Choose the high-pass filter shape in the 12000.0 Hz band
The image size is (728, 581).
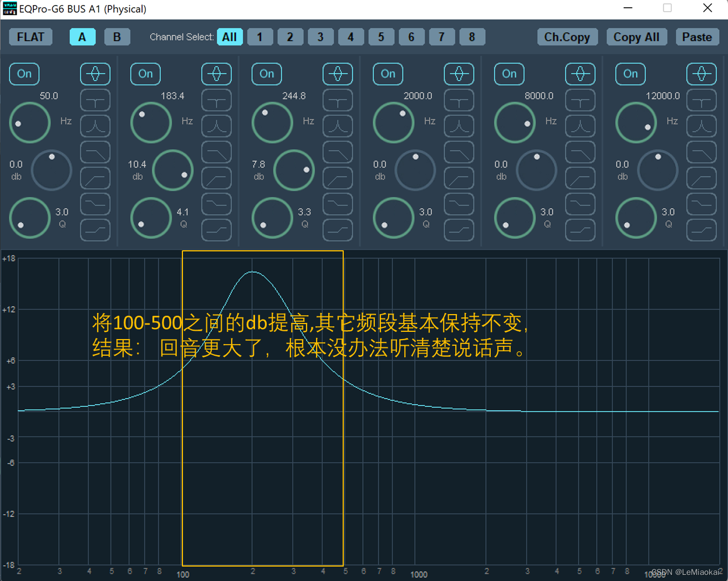pos(701,178)
